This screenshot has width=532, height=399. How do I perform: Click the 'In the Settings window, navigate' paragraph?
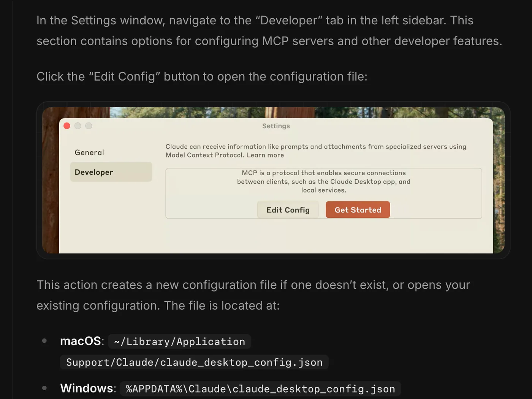coord(269,30)
